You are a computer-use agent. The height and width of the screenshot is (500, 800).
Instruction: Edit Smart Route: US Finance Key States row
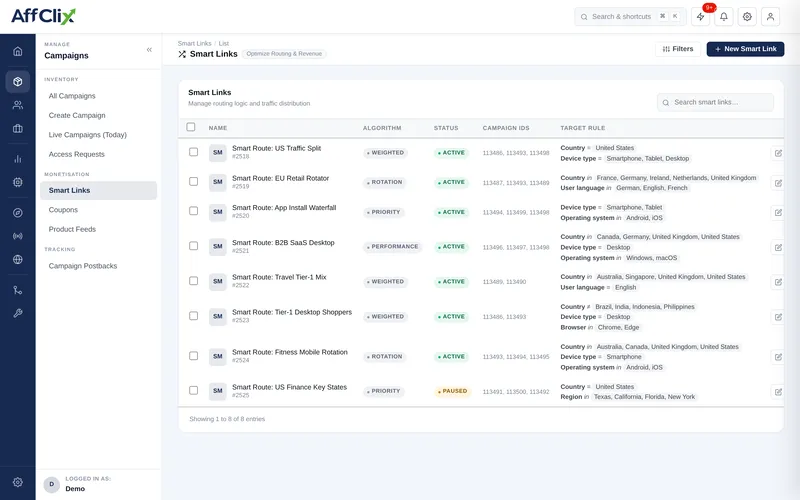pos(778,392)
